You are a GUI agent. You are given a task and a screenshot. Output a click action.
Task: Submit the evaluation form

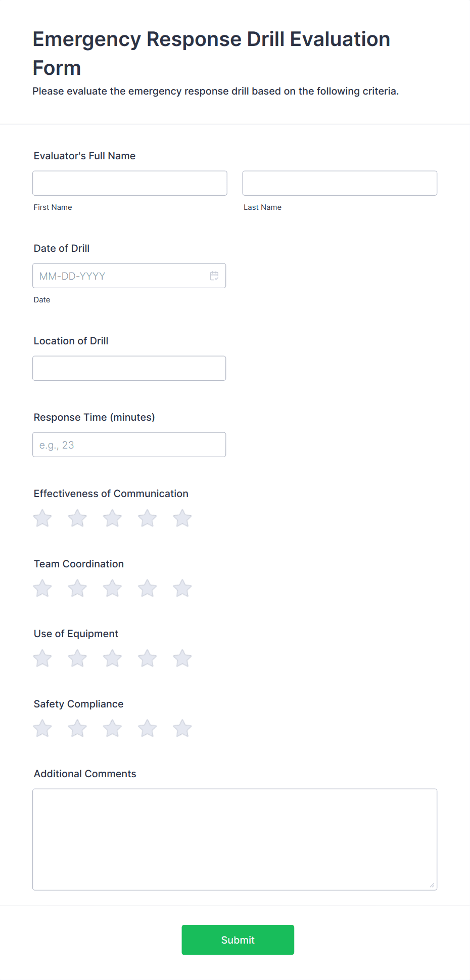[238, 940]
